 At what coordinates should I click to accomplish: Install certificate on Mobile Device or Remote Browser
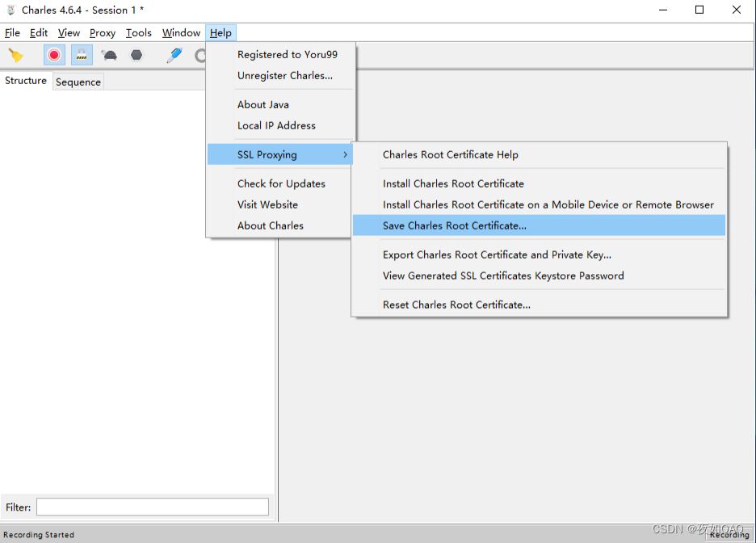(539, 204)
